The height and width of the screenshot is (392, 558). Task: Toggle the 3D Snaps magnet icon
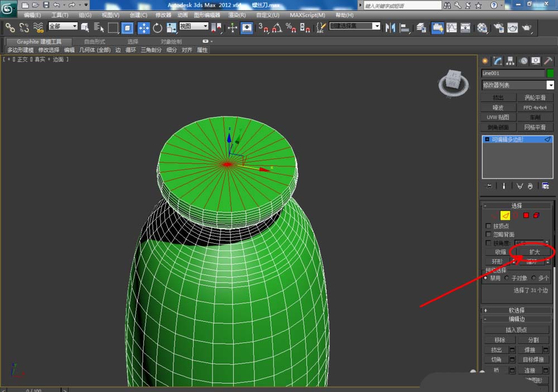point(263,27)
